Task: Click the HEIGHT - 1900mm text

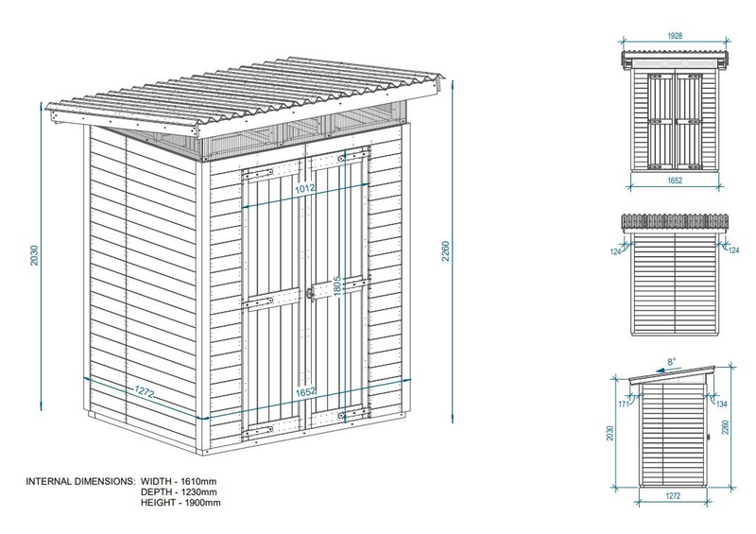Action: click(x=183, y=503)
